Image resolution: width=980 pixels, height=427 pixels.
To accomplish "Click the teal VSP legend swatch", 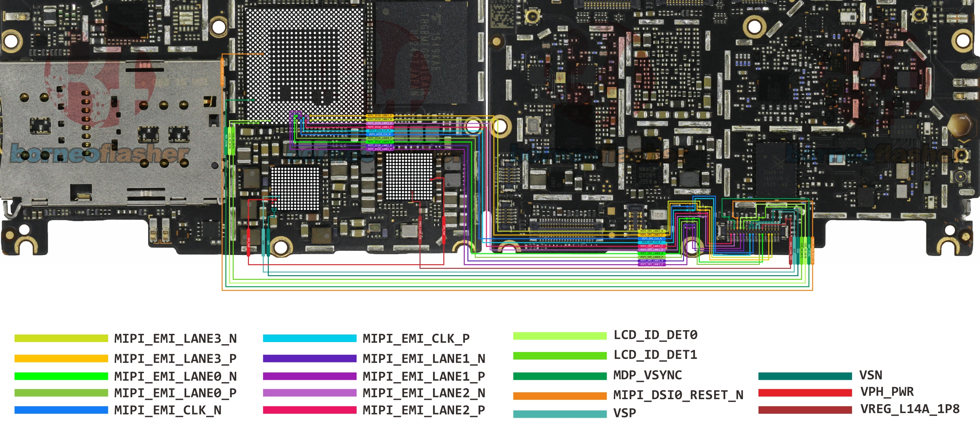I will click(x=559, y=414).
